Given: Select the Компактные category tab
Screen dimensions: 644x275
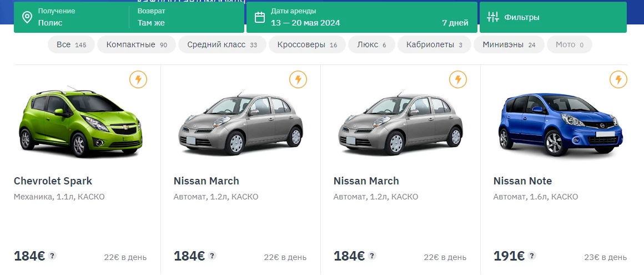Looking at the screenshot, I should coord(137,44).
